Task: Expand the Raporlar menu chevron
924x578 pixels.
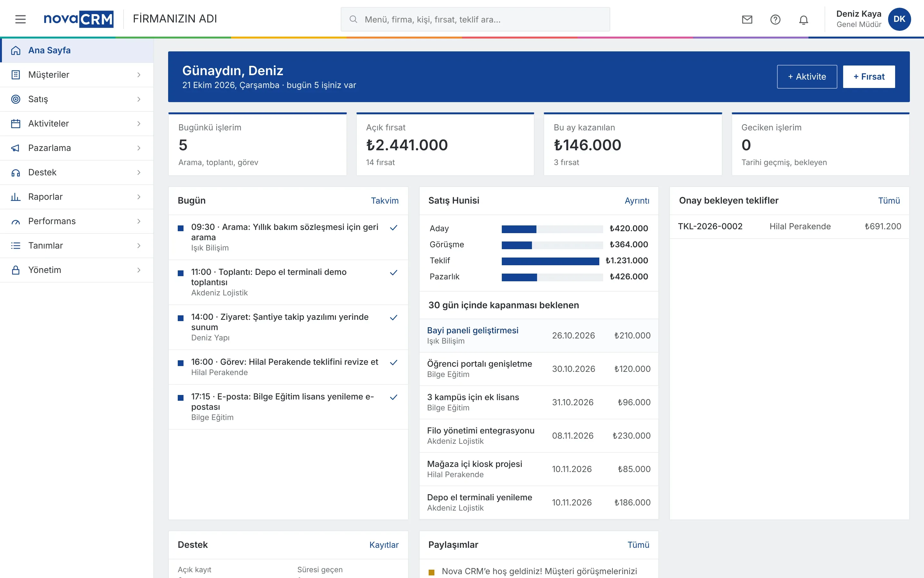Action: (139, 197)
